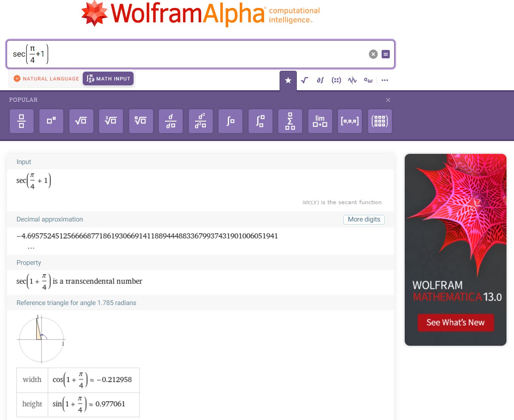Click the WolframAlpha logo
This screenshot has height=420, width=514.
(200, 13)
